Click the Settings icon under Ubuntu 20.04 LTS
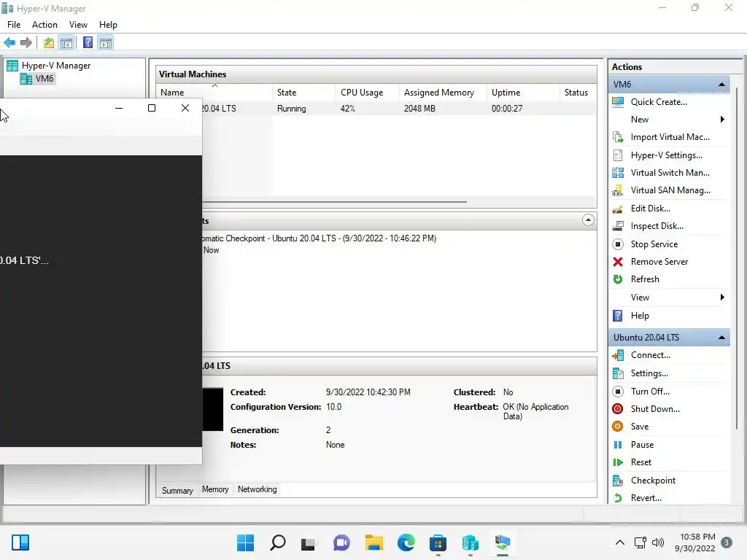747x560 pixels. (618, 373)
